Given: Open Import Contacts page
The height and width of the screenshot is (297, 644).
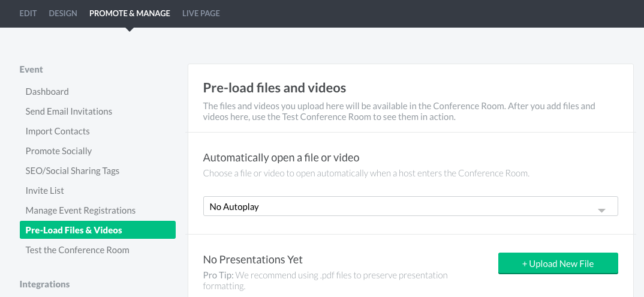Looking at the screenshot, I should click(58, 131).
